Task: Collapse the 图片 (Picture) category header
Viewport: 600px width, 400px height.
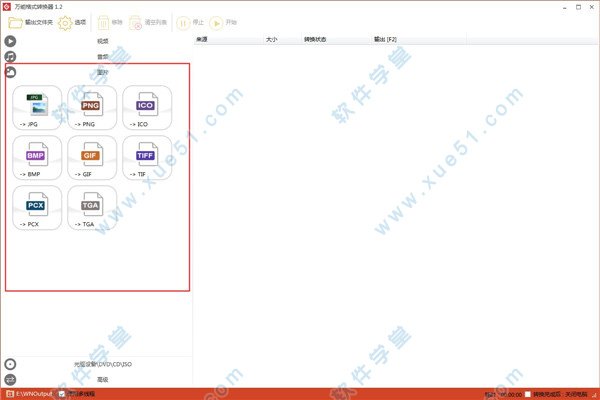Action: (103, 72)
